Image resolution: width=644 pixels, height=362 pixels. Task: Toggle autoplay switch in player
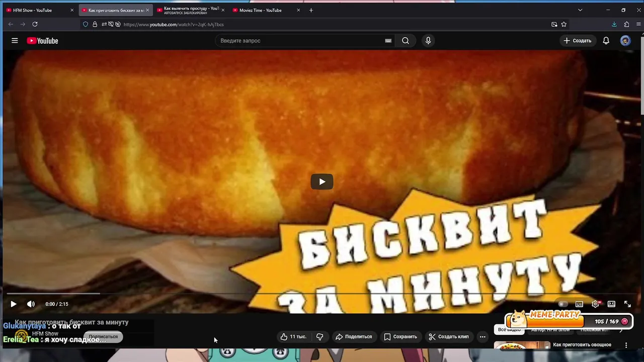pyautogui.click(x=562, y=304)
